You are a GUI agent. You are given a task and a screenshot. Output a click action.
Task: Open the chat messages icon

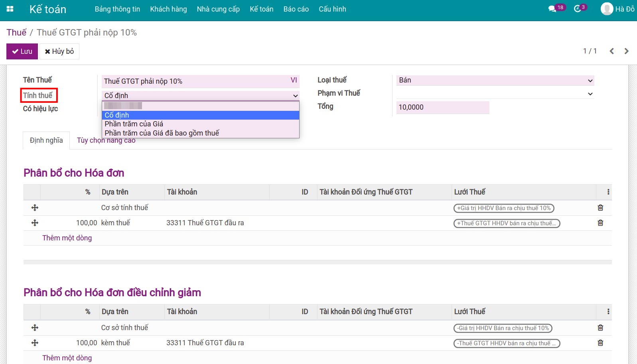(x=552, y=9)
